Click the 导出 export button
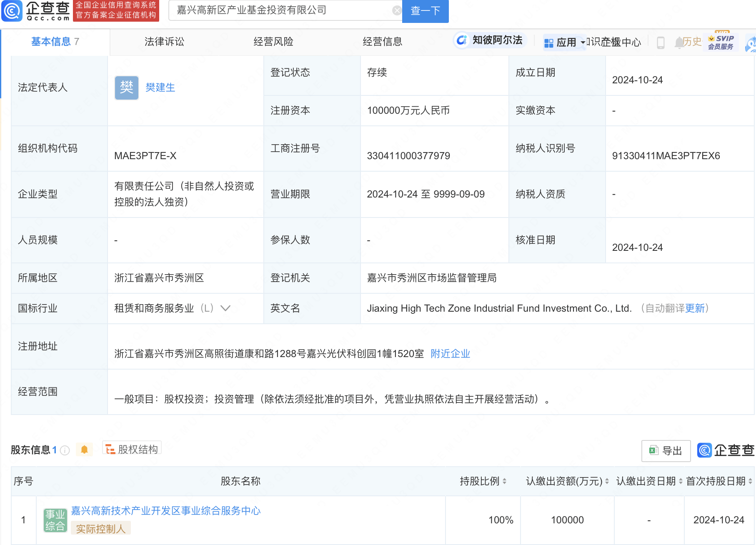 click(x=666, y=451)
